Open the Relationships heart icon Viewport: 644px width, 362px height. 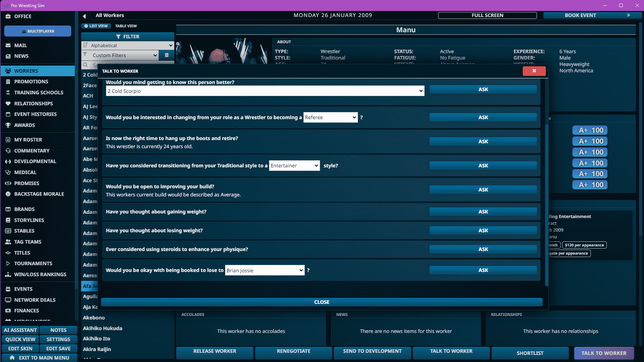[x=8, y=104]
